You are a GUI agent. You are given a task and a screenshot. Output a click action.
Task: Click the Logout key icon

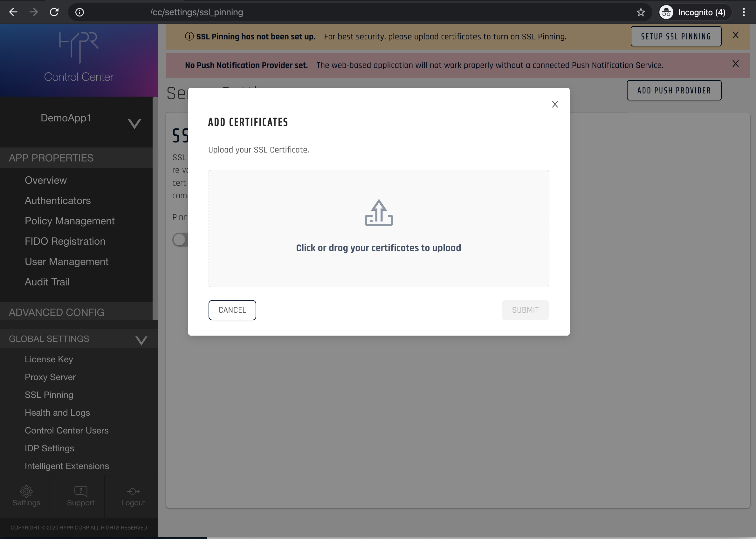click(x=133, y=491)
